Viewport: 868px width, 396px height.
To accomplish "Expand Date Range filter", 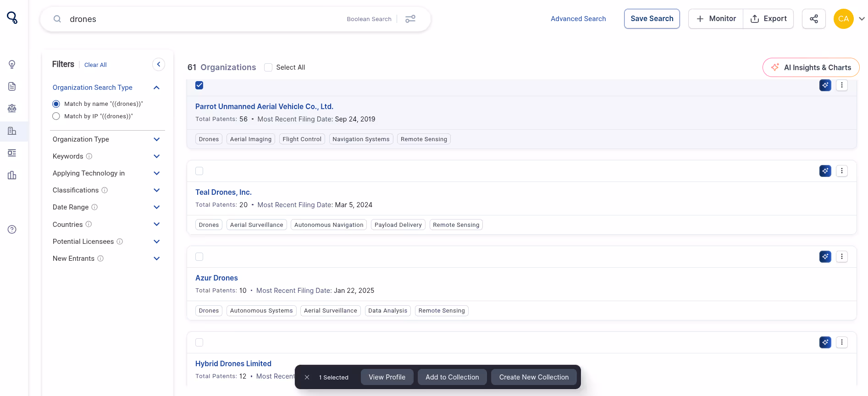I will coord(156,207).
